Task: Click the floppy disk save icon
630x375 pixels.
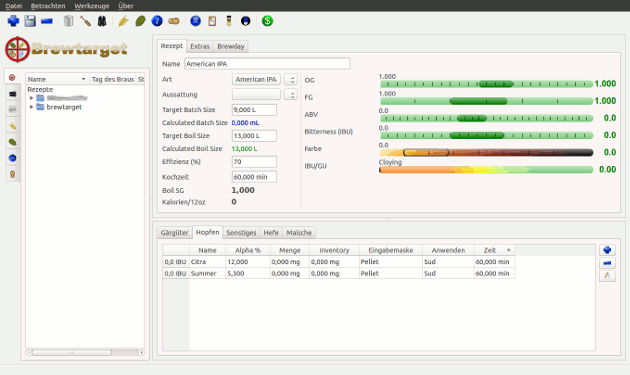Action: [x=30, y=21]
